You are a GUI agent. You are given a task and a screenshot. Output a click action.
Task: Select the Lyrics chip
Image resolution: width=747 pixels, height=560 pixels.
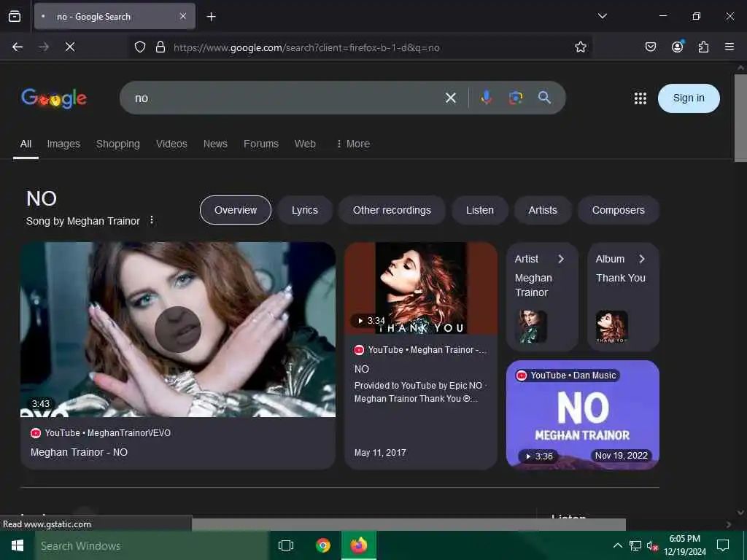coord(305,210)
